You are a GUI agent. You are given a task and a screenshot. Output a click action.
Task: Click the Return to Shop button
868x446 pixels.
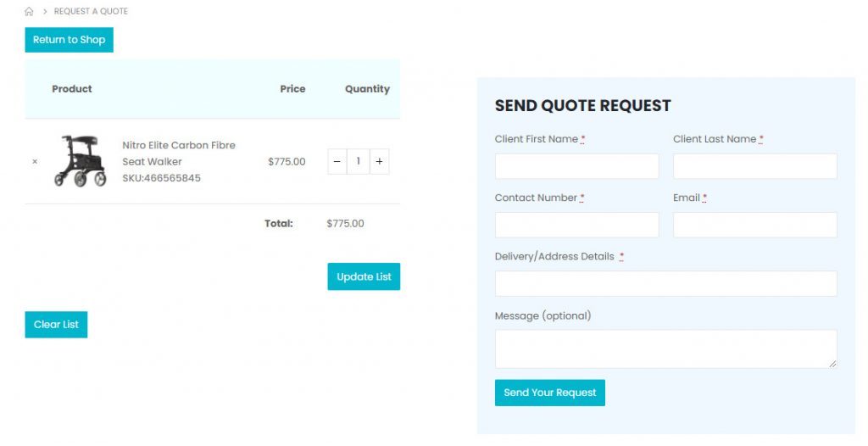click(69, 40)
